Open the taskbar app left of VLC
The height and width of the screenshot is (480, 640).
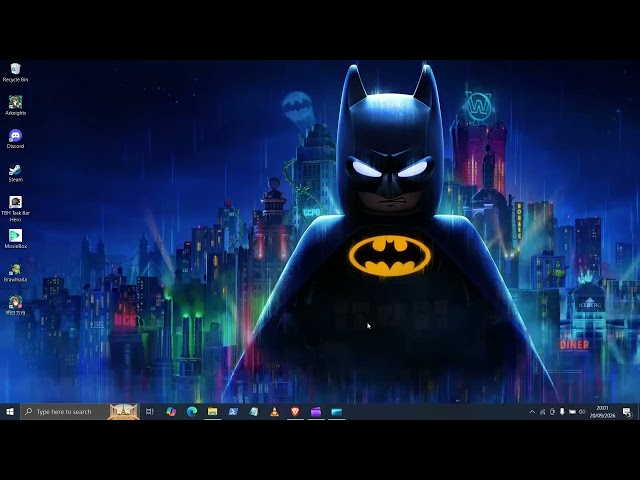pyautogui.click(x=254, y=411)
